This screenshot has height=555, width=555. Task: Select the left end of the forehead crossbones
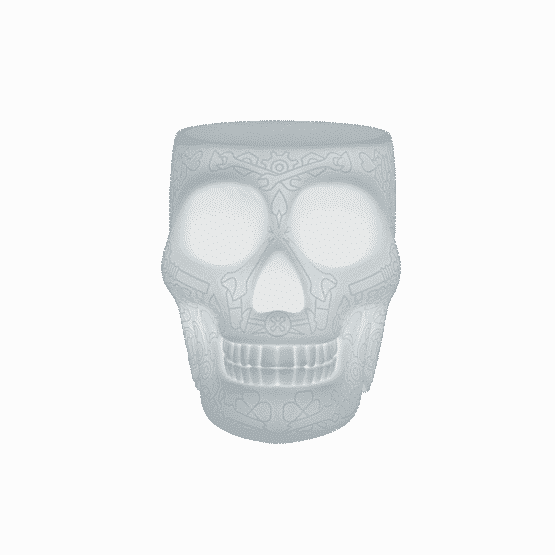pyautogui.click(x=221, y=161)
